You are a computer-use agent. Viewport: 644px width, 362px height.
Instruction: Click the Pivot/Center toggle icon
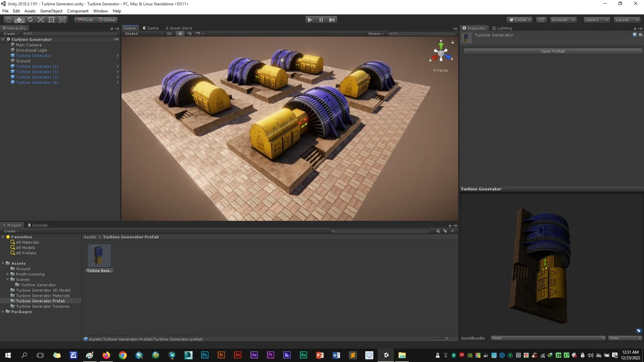[85, 19]
